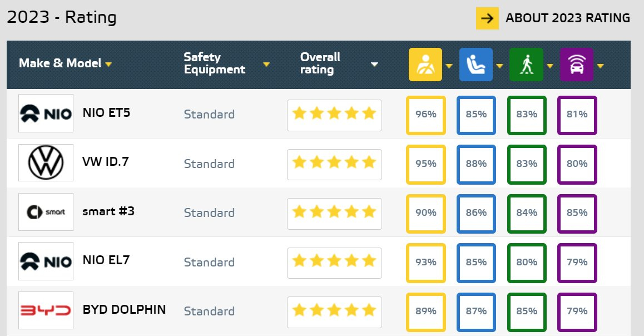Viewport: 644px width, 336px height.
Task: Open the ABOUT 2023 RATING link
Action: pos(568,18)
